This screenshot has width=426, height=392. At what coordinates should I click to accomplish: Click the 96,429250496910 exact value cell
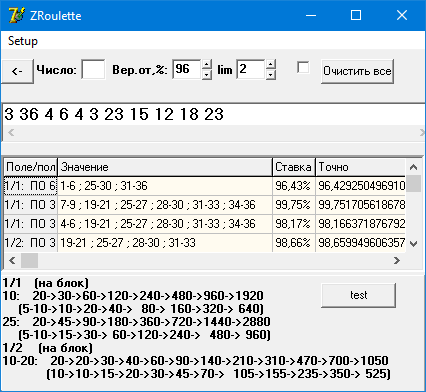pyautogui.click(x=360, y=186)
